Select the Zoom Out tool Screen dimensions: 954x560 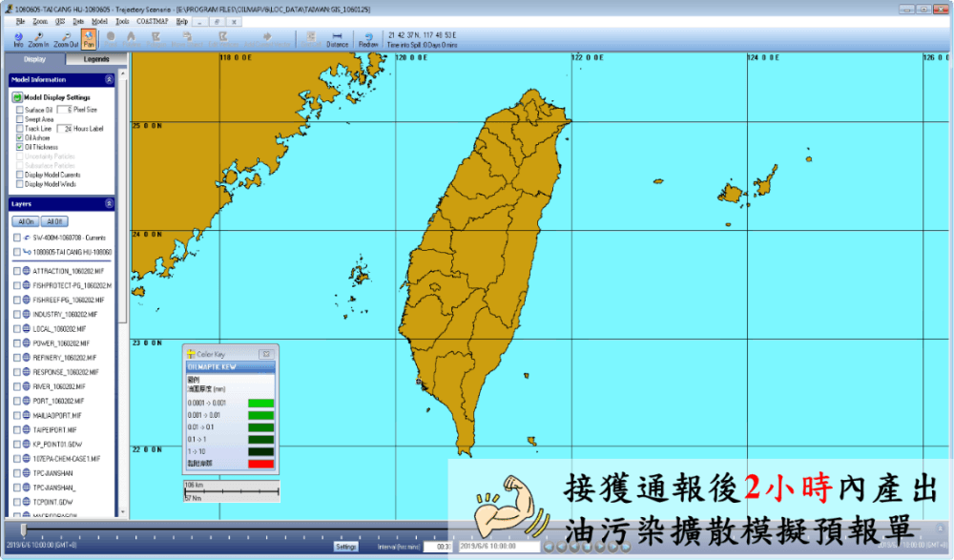(66, 37)
